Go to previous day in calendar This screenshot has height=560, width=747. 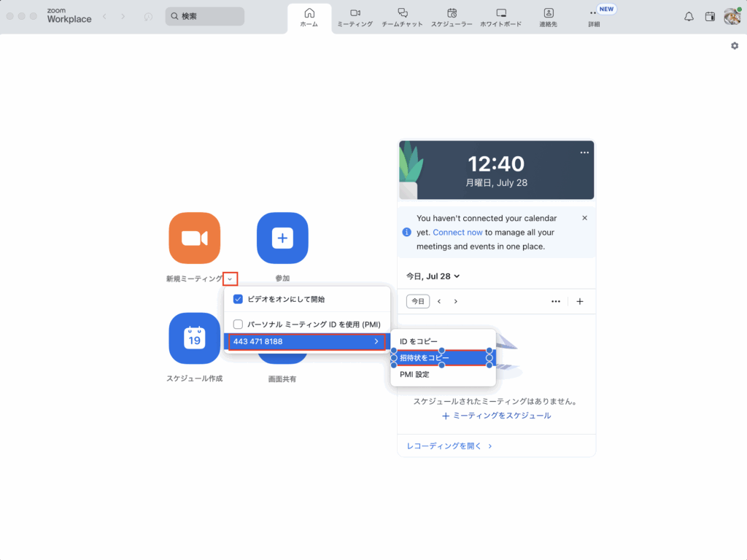click(x=439, y=301)
